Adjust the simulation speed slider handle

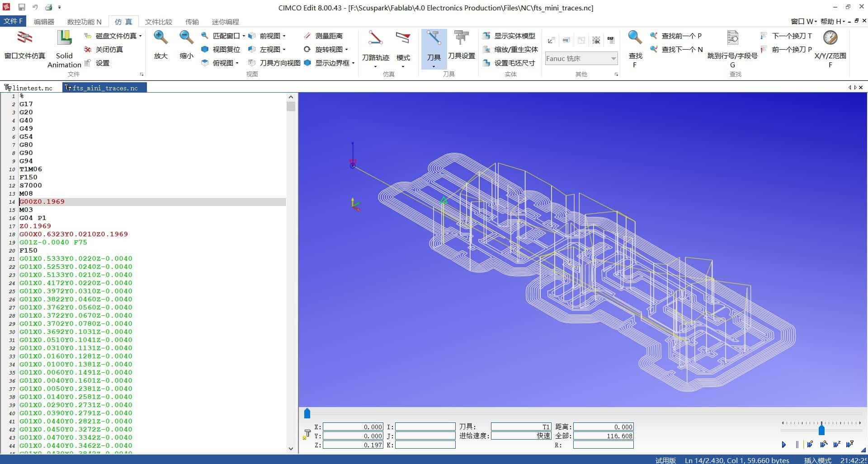point(821,429)
